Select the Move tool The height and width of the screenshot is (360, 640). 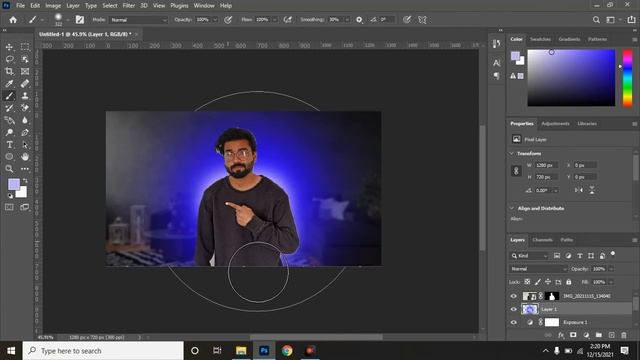coord(9,47)
